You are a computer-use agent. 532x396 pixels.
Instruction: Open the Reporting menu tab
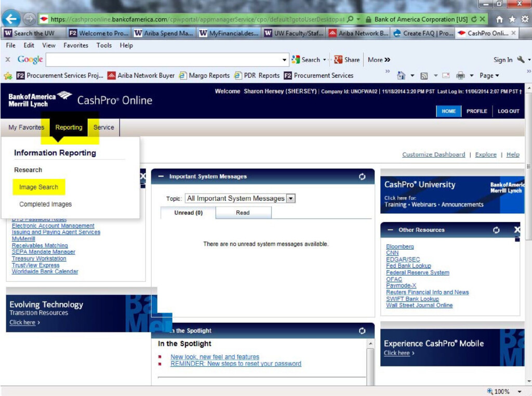click(69, 128)
